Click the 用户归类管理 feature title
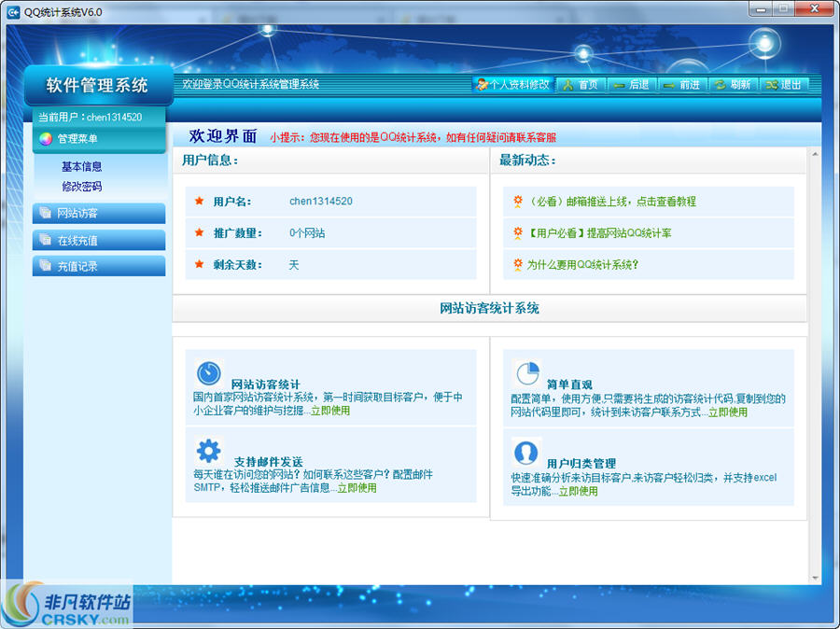 click(x=581, y=464)
